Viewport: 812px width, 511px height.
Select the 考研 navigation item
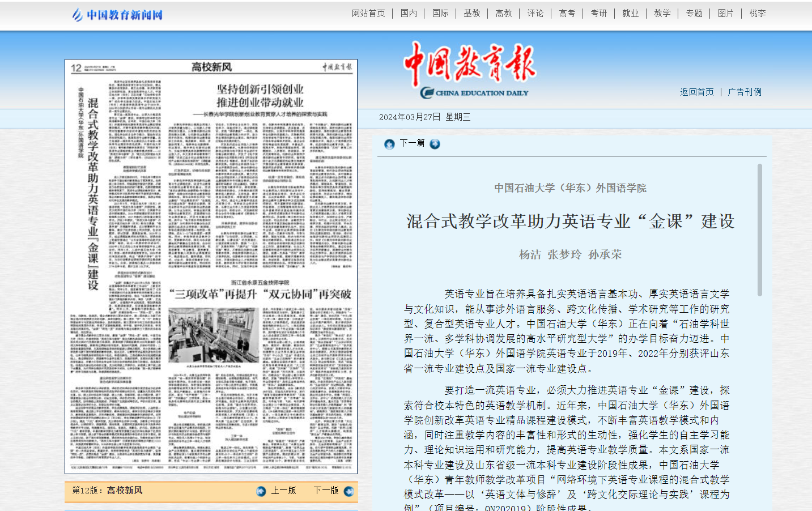point(598,13)
